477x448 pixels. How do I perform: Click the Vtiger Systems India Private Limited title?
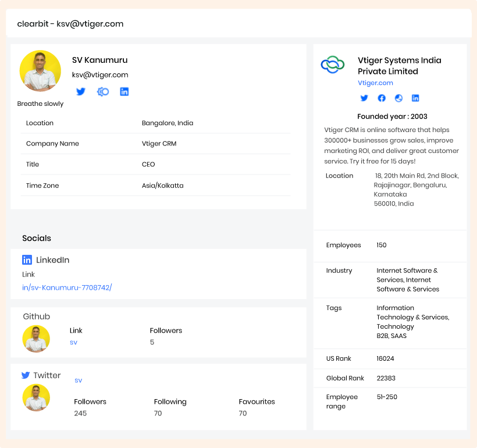399,66
